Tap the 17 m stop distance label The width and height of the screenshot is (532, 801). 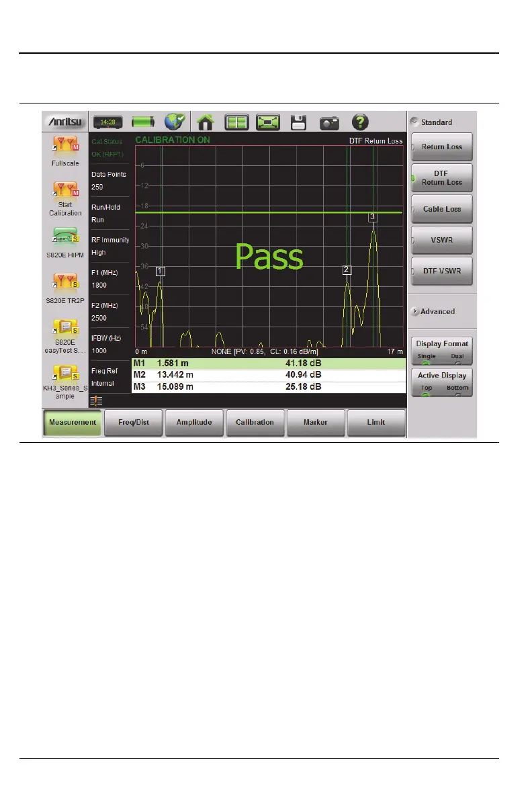[x=395, y=352]
